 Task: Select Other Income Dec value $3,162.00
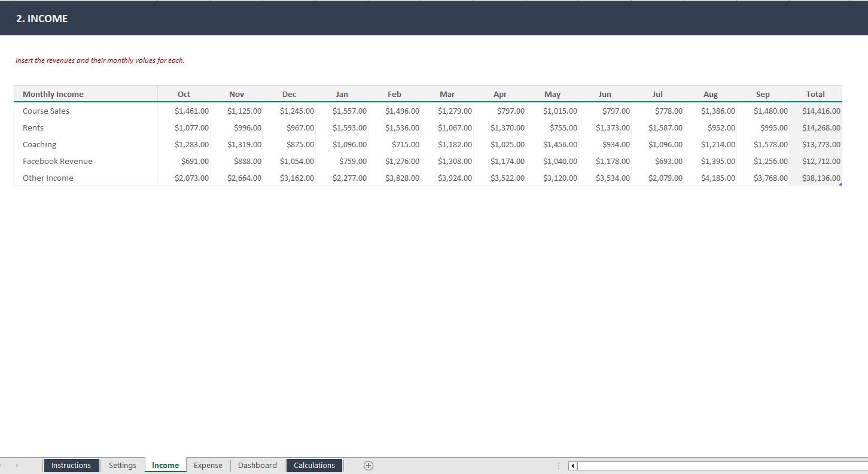(290, 178)
